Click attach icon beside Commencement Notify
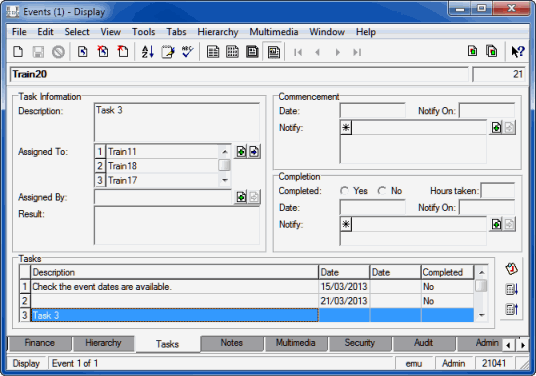536x376 pixels. click(496, 127)
